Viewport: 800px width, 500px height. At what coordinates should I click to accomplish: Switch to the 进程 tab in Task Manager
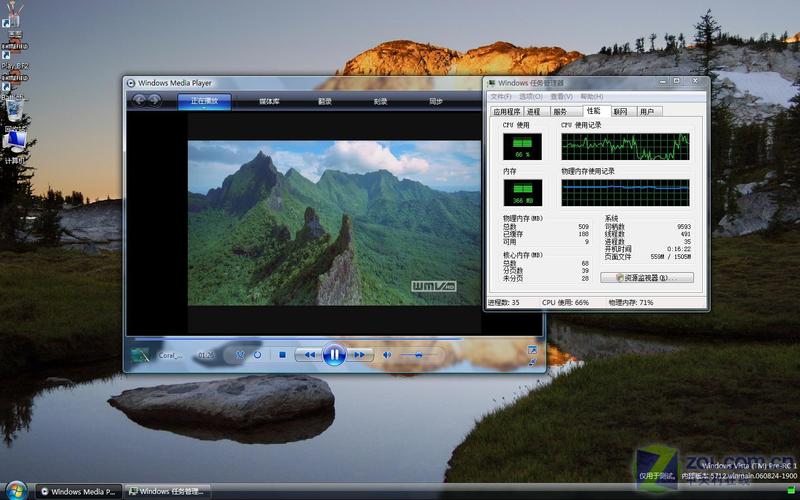tap(535, 111)
